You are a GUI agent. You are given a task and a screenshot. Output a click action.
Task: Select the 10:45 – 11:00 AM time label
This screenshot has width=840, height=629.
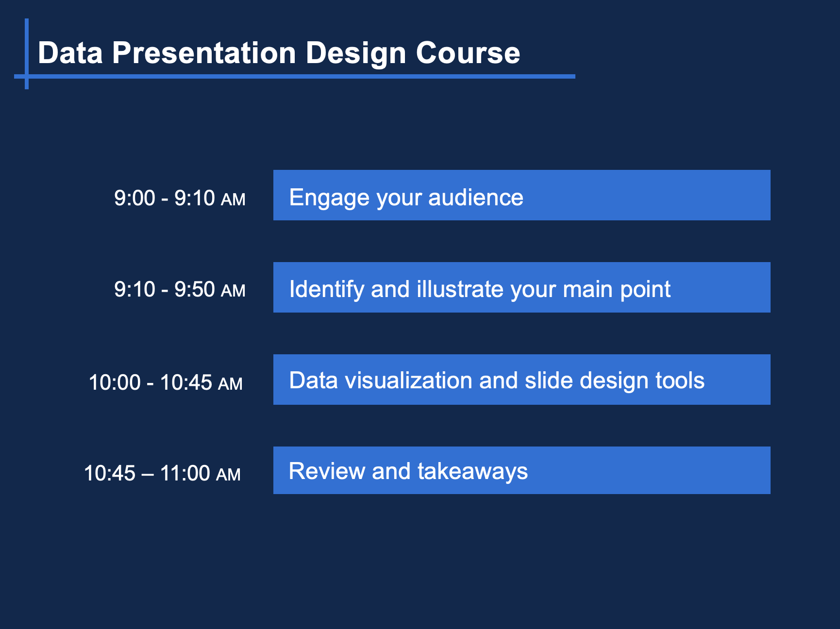(162, 473)
